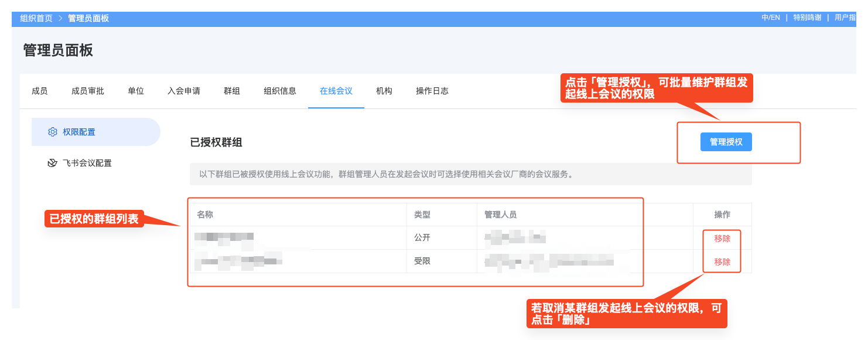Click the gear icon beside 权限配置
The height and width of the screenshot is (340, 868).
[52, 132]
